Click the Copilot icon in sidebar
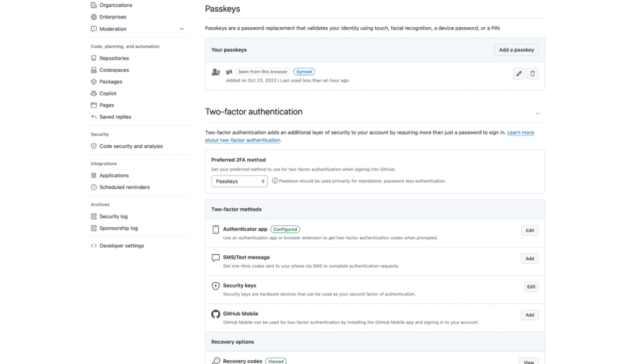 (x=94, y=93)
